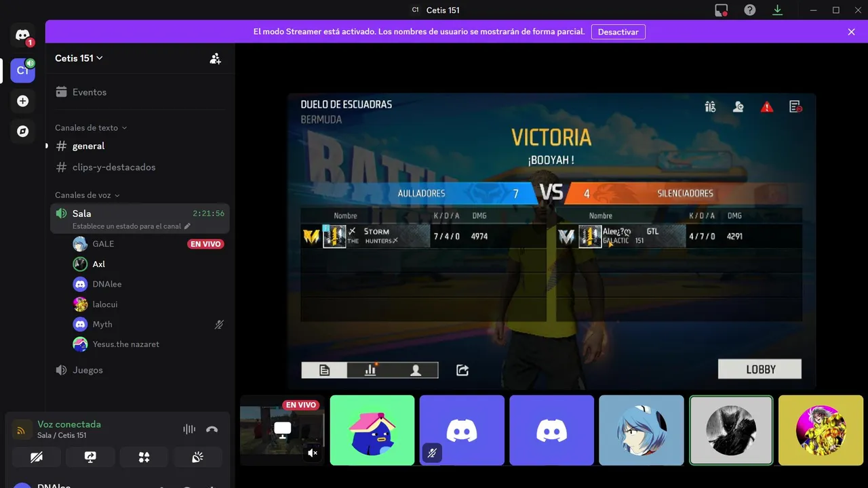The height and width of the screenshot is (488, 868).
Task: Click the invite people icon beside Cetis 151
Action: click(215, 58)
